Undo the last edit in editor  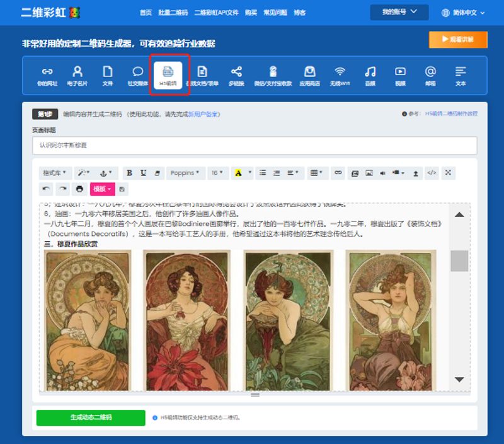[46, 189]
